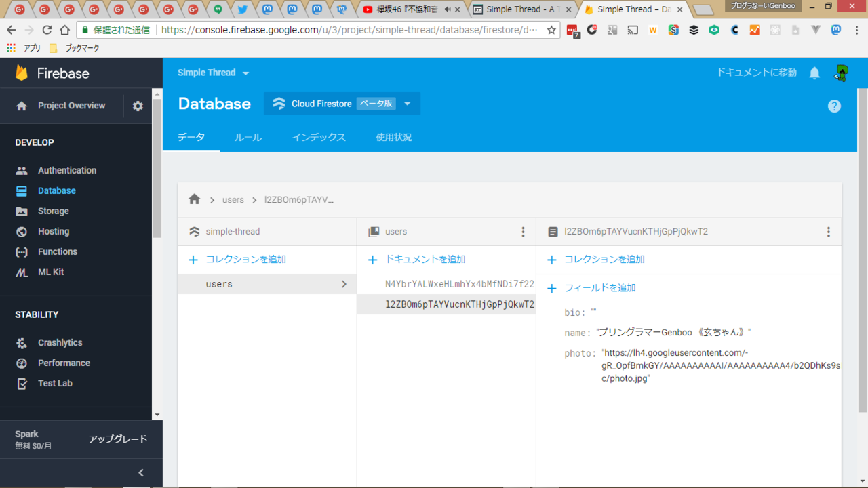The width and height of the screenshot is (868, 488).
Task: Click the user account avatar
Action: (x=841, y=73)
